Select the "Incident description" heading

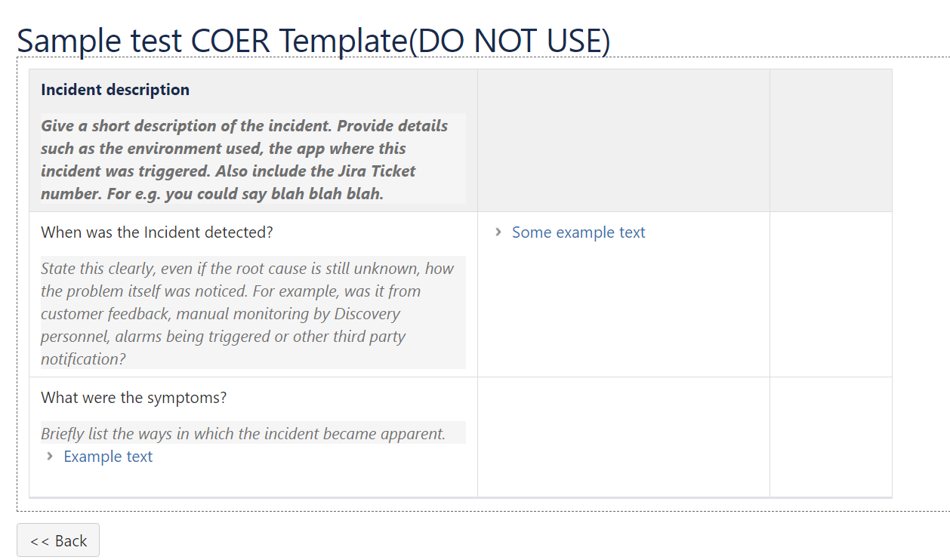point(115,89)
